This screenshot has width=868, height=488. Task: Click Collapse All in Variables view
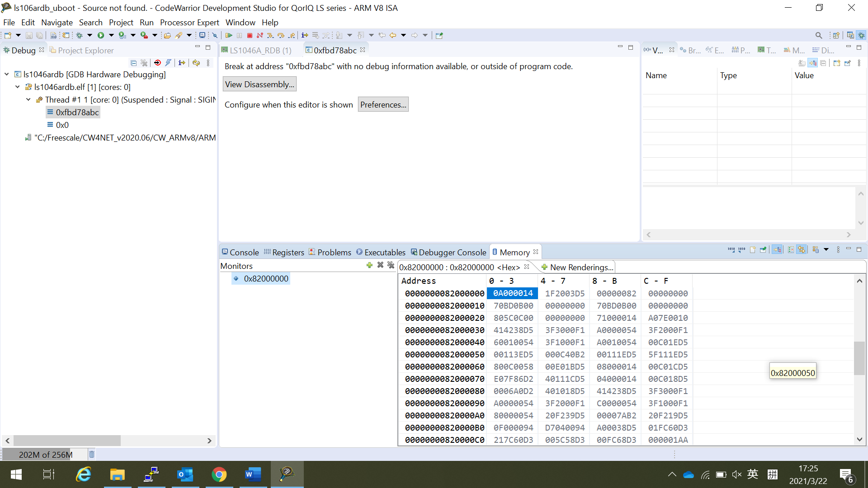click(823, 63)
